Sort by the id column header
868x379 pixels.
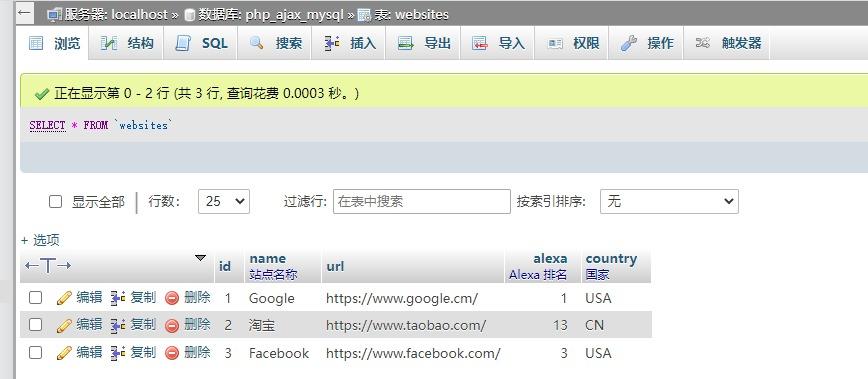[x=225, y=266]
